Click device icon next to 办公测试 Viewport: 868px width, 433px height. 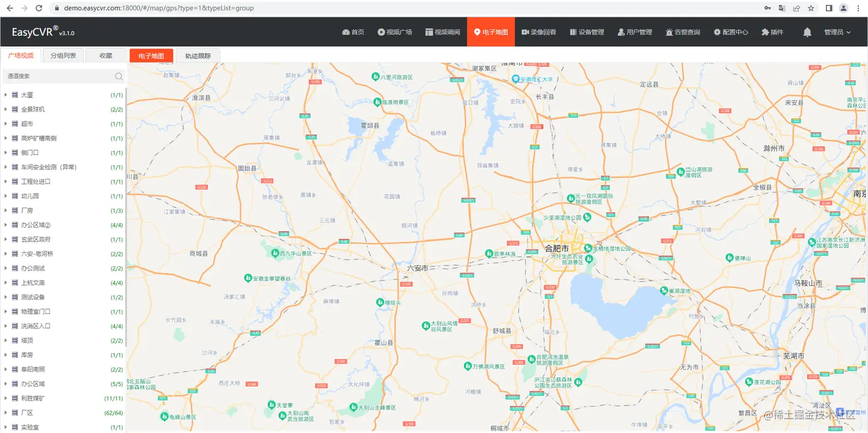[x=15, y=268]
